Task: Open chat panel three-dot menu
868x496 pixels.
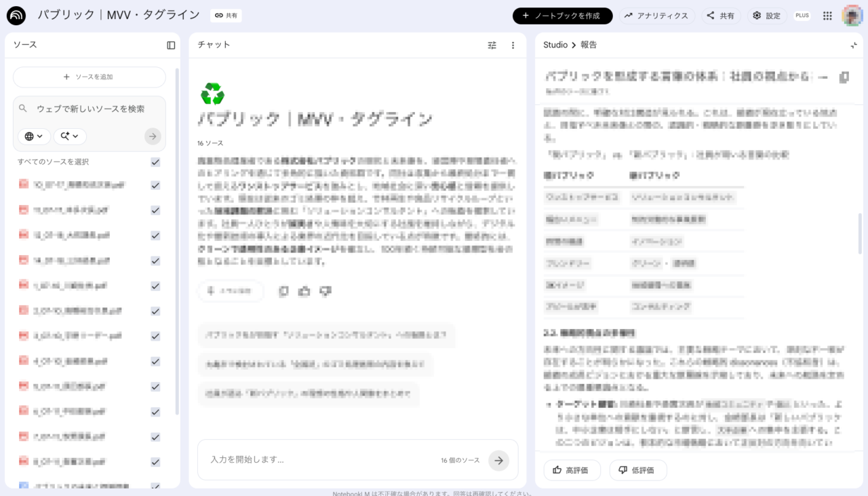Action: click(x=513, y=45)
